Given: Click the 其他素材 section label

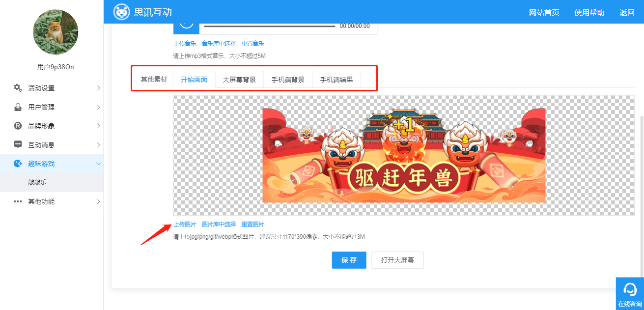Looking at the screenshot, I should tap(154, 80).
